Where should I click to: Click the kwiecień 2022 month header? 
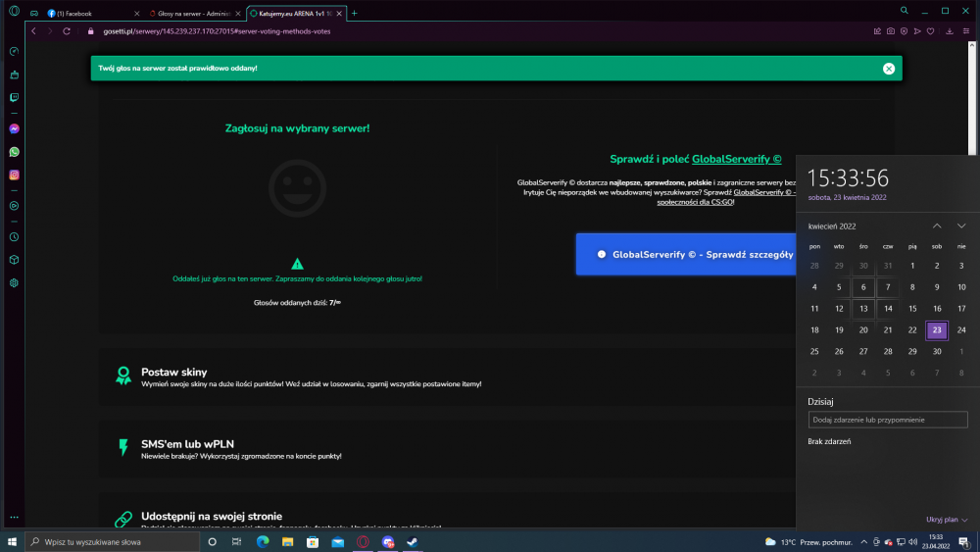coord(832,226)
